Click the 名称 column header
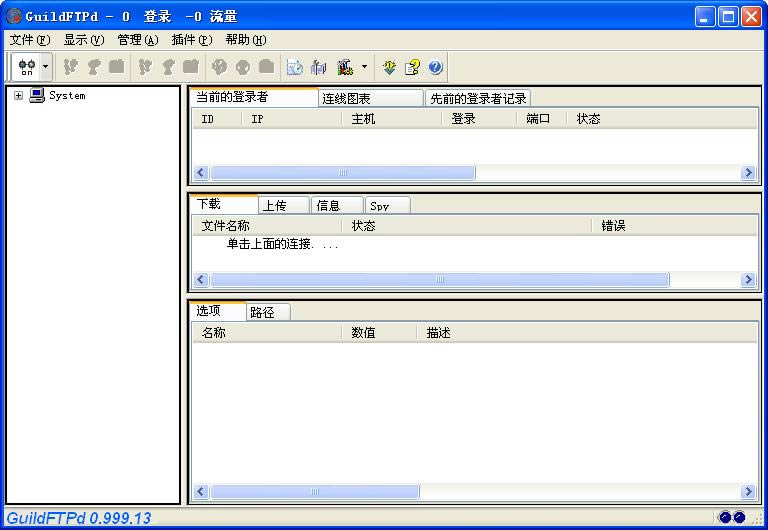The width and height of the screenshot is (768, 530). 267,333
